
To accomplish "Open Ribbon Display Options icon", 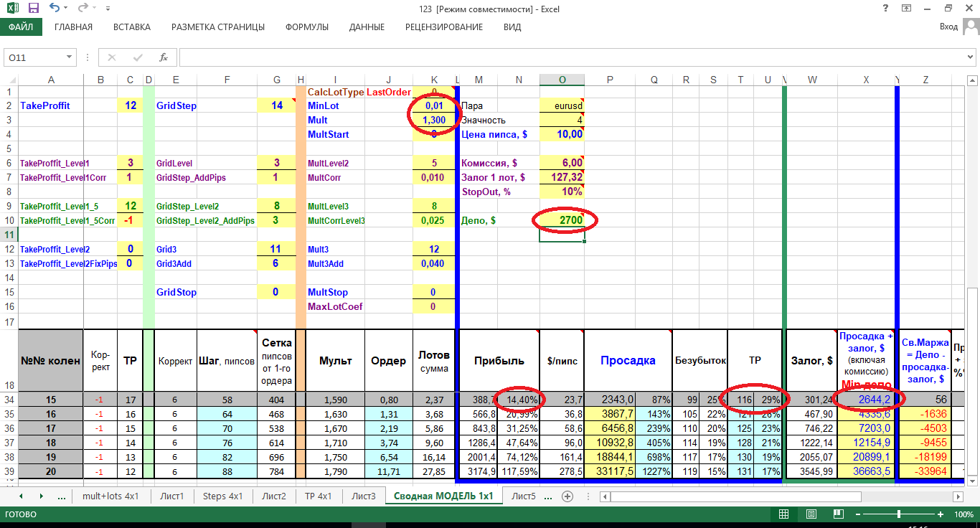I will click(x=906, y=9).
